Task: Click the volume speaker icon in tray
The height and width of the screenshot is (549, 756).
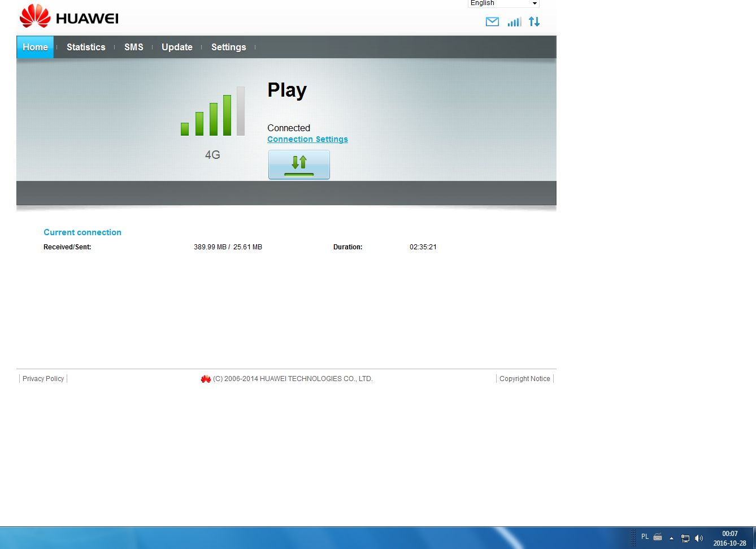Action: tap(699, 538)
